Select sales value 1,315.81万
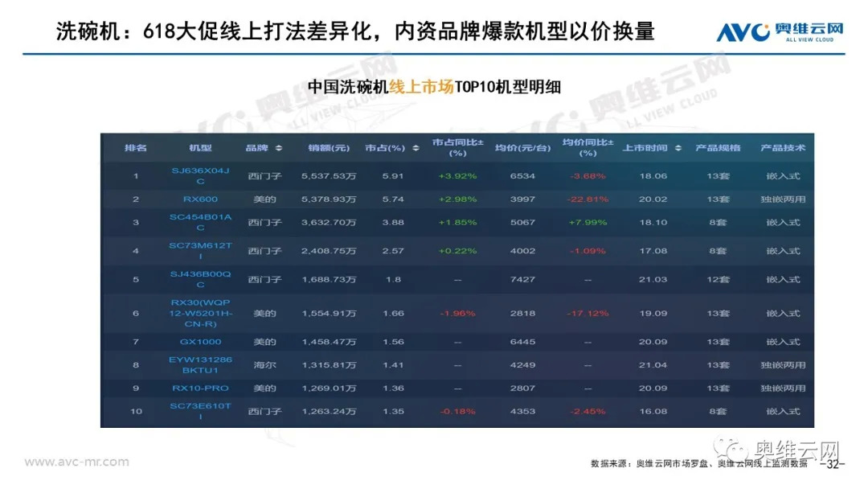Image resolution: width=868 pixels, height=489 pixels. (x=329, y=365)
